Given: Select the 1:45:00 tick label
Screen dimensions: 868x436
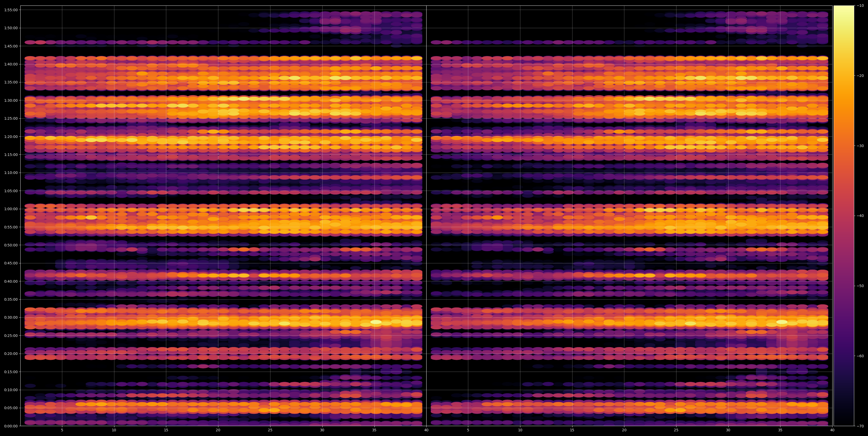Looking at the screenshot, I should click(11, 46).
